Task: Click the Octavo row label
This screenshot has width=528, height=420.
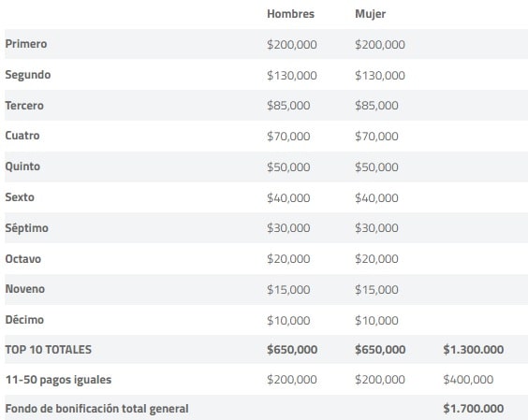Action: 23,259
